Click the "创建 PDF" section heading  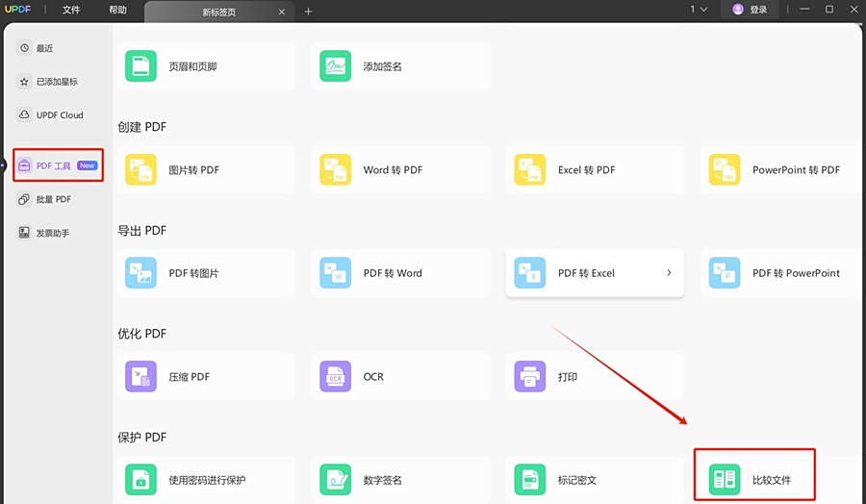(x=142, y=127)
